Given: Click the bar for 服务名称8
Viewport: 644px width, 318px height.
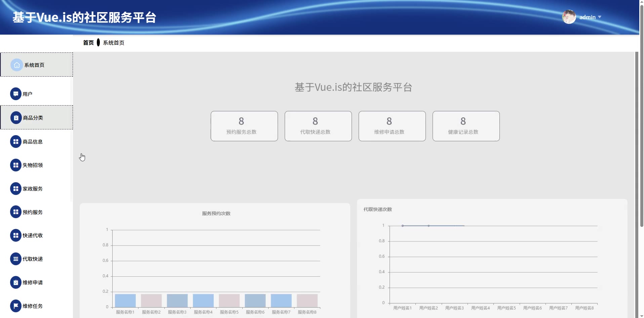Looking at the screenshot, I should pyautogui.click(x=307, y=301).
